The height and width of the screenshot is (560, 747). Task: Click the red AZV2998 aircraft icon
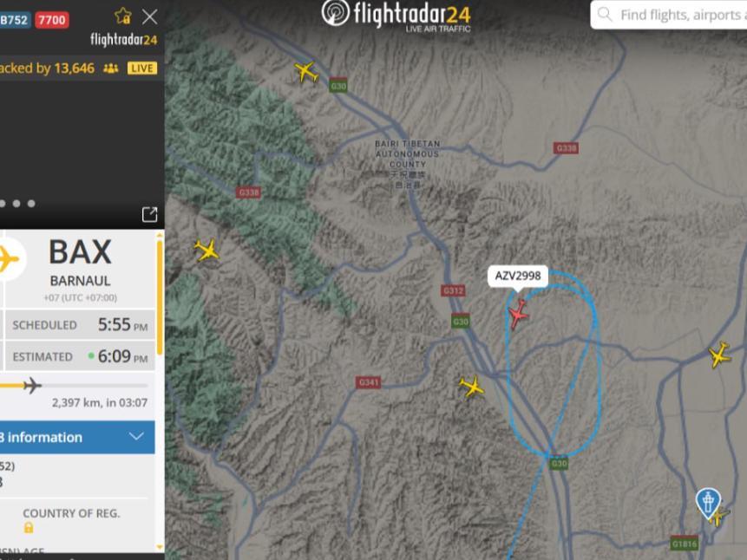[x=518, y=315]
